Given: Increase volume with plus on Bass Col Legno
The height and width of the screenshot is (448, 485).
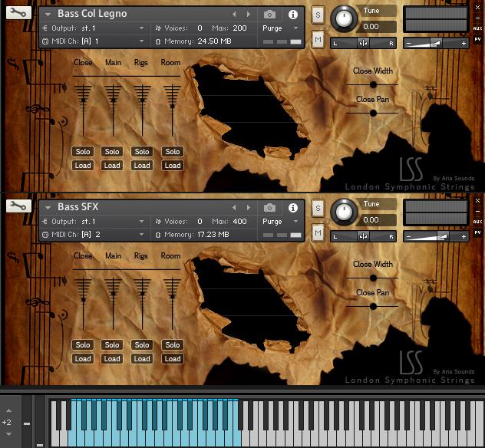Looking at the screenshot, I should (x=464, y=43).
